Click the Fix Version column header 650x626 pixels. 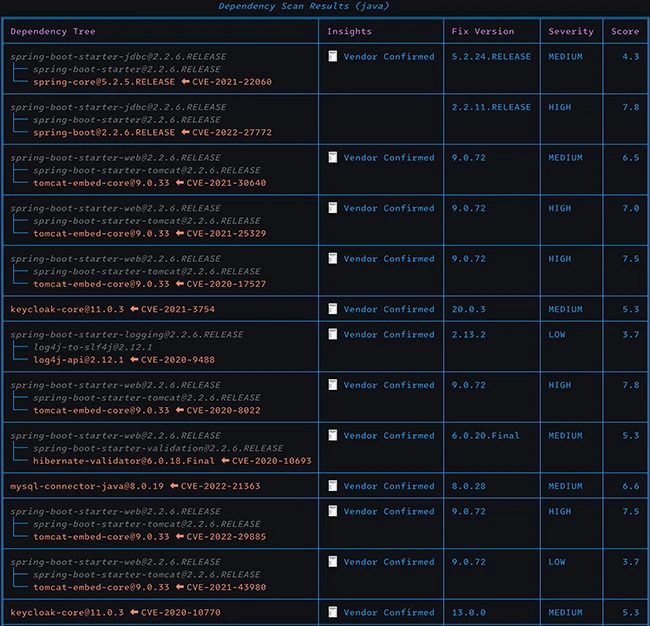click(x=483, y=32)
